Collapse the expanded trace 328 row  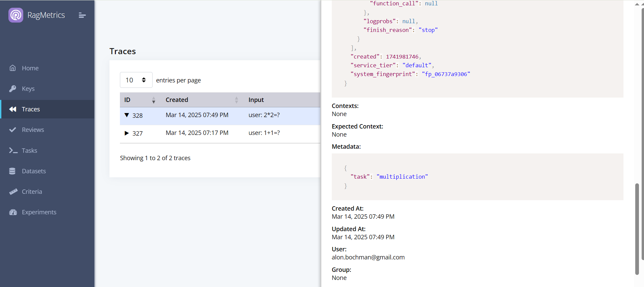click(127, 115)
